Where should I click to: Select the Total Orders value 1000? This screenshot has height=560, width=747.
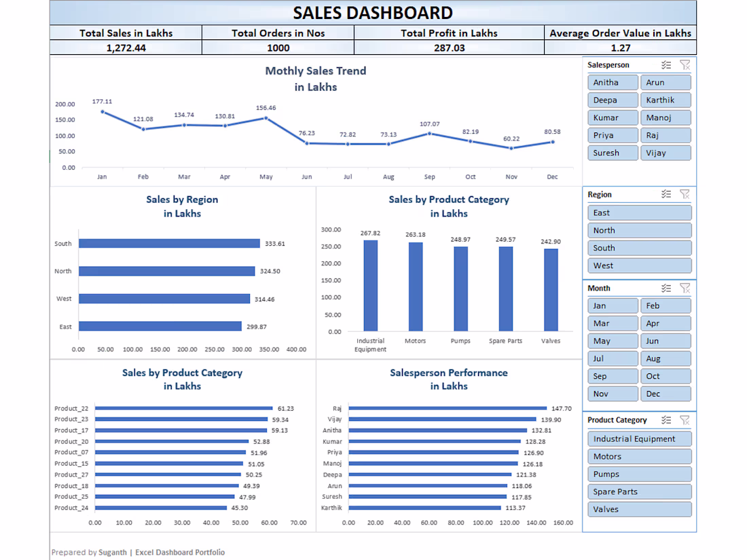(x=278, y=48)
